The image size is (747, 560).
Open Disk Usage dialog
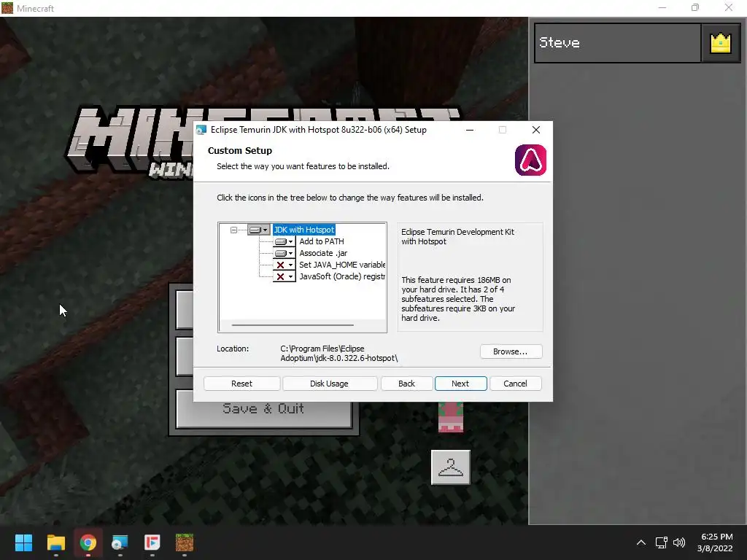click(329, 384)
